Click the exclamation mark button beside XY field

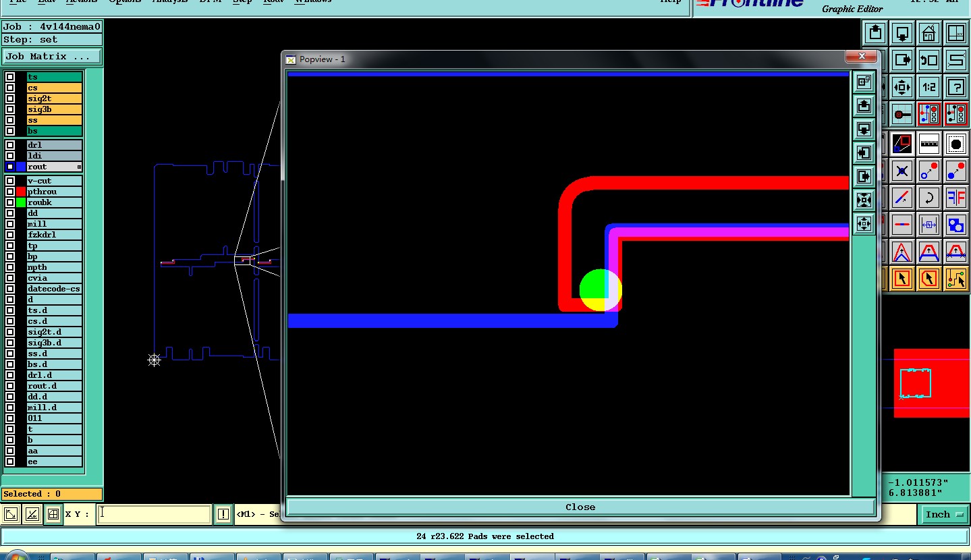coord(223,514)
